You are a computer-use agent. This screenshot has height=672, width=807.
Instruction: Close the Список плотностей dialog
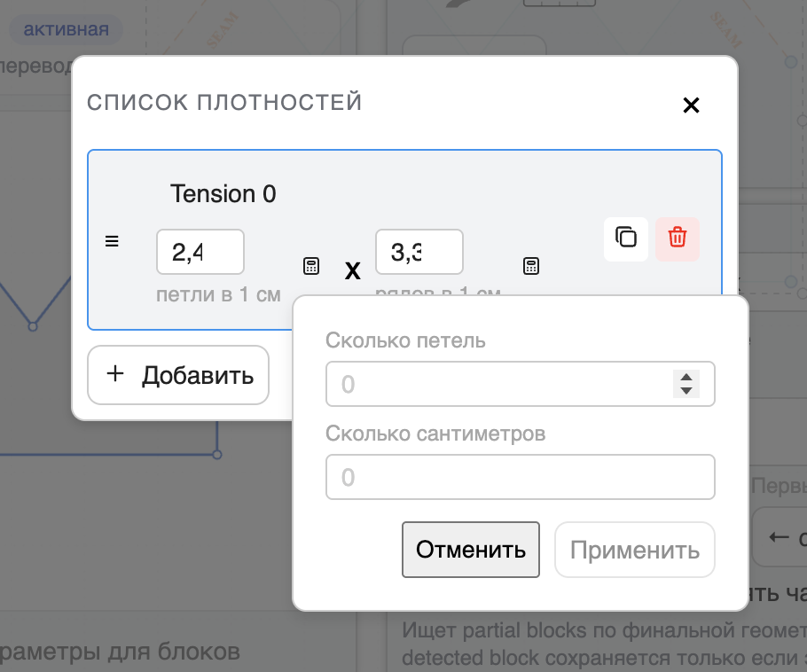coord(691,105)
